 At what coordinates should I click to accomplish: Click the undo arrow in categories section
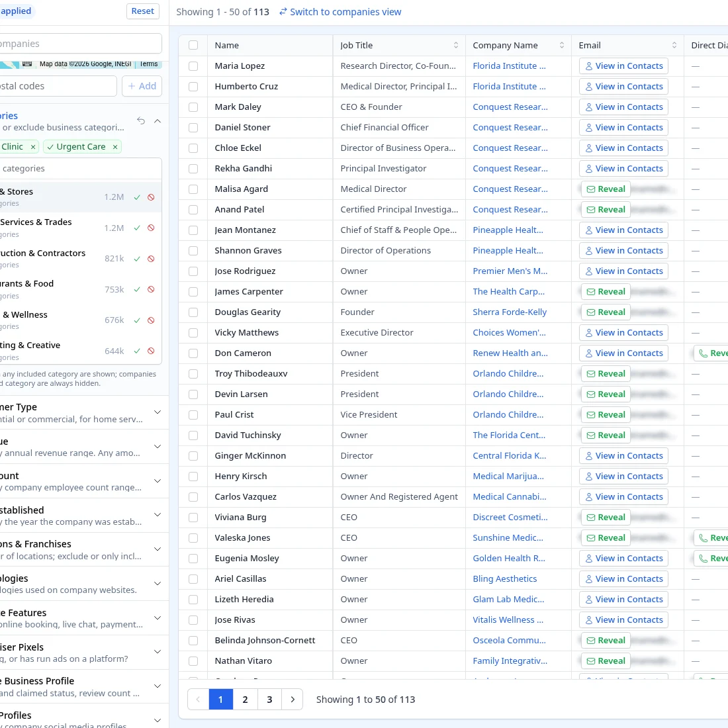[x=141, y=120]
